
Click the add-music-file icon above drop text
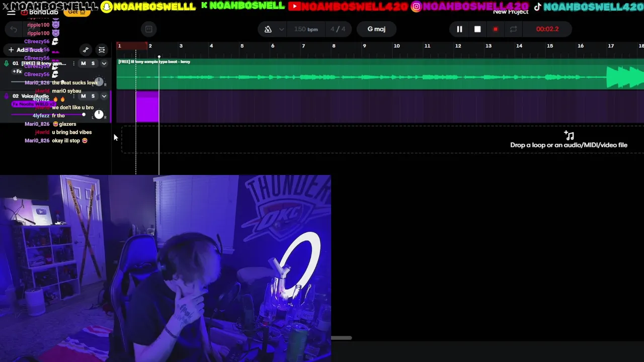tap(569, 135)
